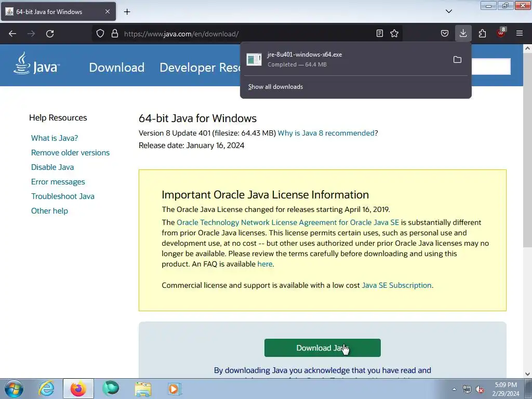
Task: Open the extensions puzzle icon
Action: coord(482,33)
